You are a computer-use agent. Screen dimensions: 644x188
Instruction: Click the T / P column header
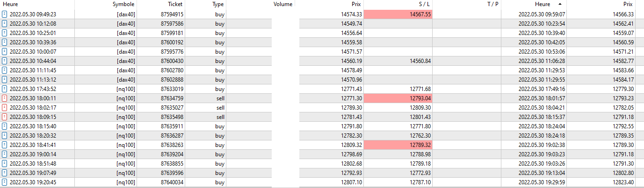[x=493, y=4]
